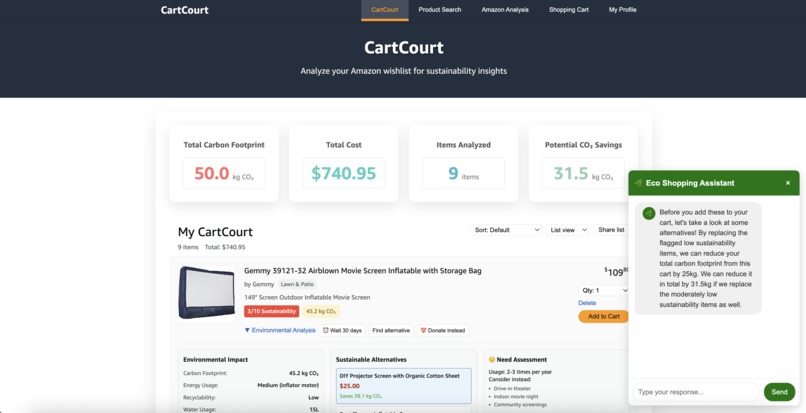Viewport: 806px width, 413px height.
Task: Click the 'Saves 38.1 kg CO₂' text
Action: click(x=360, y=397)
